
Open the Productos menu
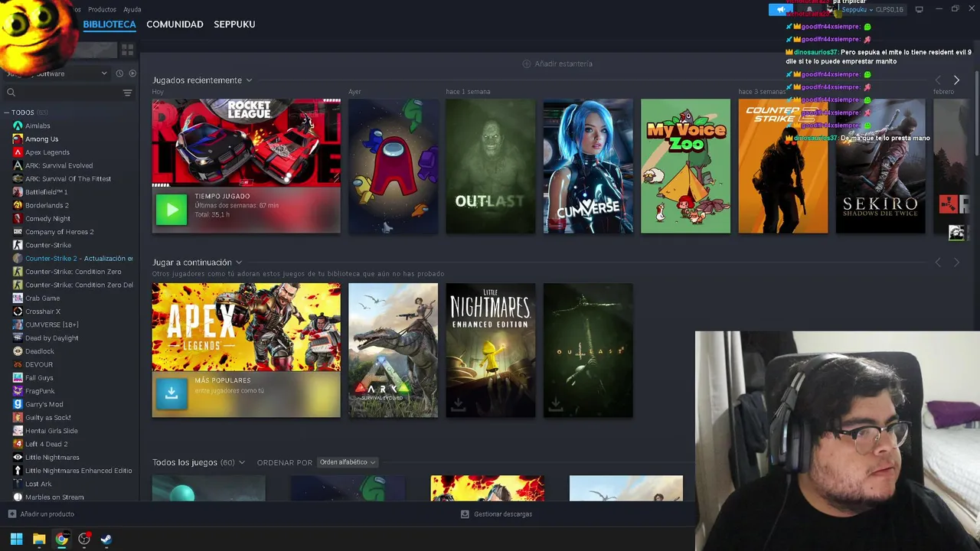(x=102, y=9)
